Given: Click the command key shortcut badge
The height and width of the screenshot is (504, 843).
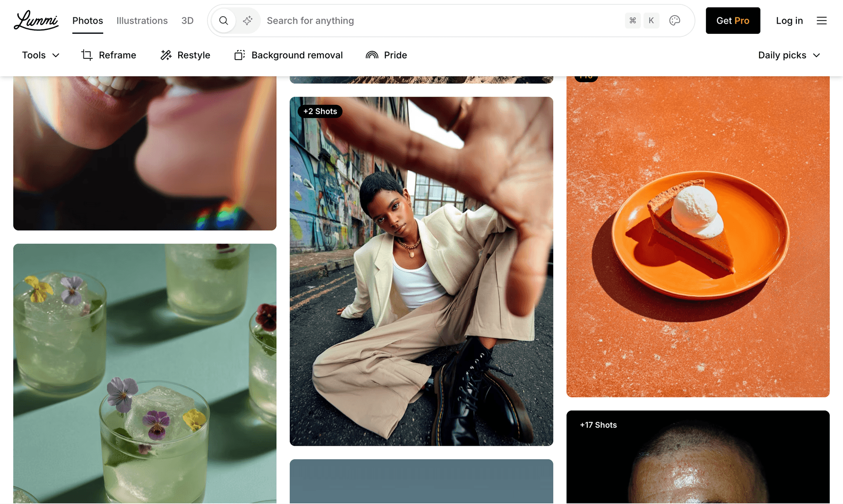Looking at the screenshot, I should [633, 21].
